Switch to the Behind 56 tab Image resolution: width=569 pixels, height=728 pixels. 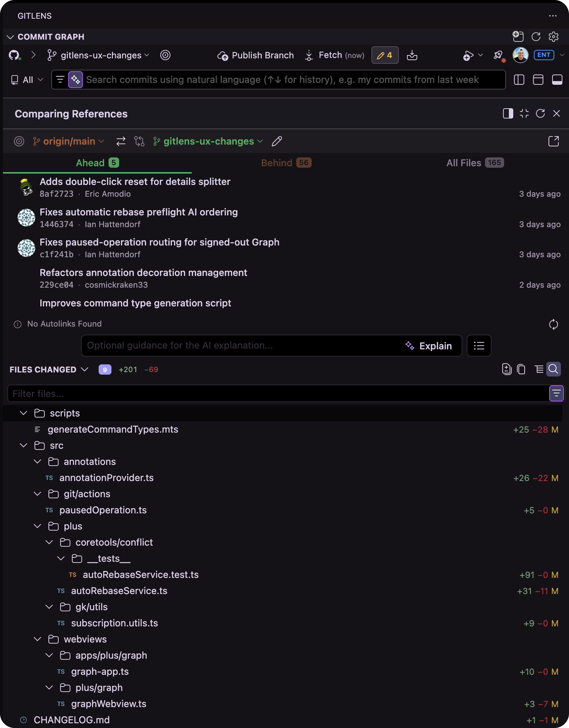point(286,163)
